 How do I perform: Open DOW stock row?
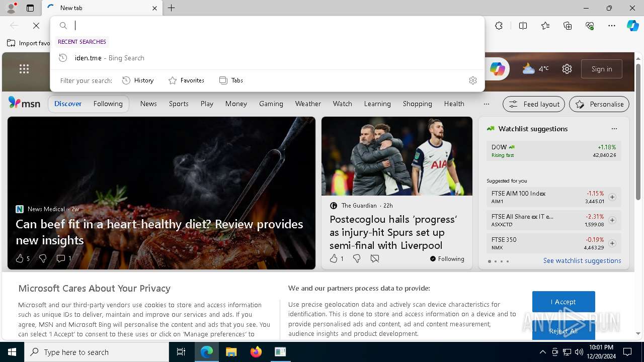pyautogui.click(x=553, y=151)
